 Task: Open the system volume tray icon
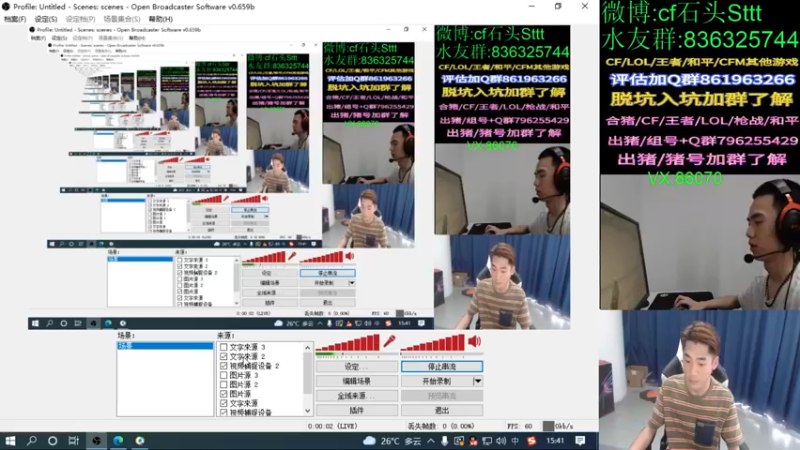pos(501,441)
